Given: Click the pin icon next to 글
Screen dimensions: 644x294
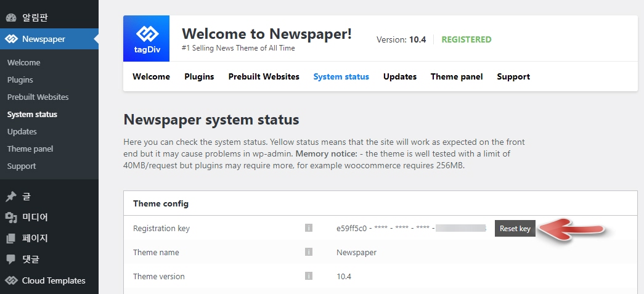Looking at the screenshot, I should [x=11, y=197].
